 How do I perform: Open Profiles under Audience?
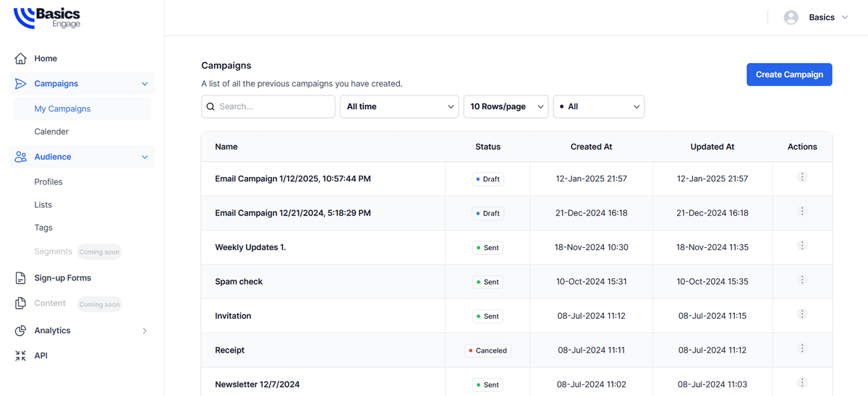tap(48, 182)
